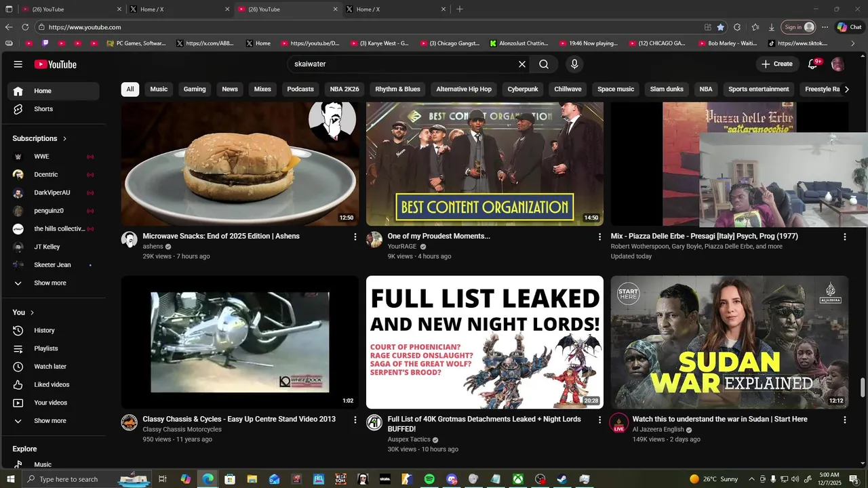
Task: Open options for Microwave Snacks video
Action: [355, 237]
